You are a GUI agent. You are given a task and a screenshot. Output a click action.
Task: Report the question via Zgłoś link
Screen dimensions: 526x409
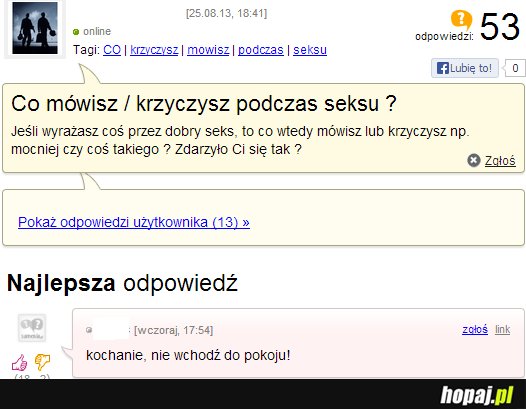(500, 161)
